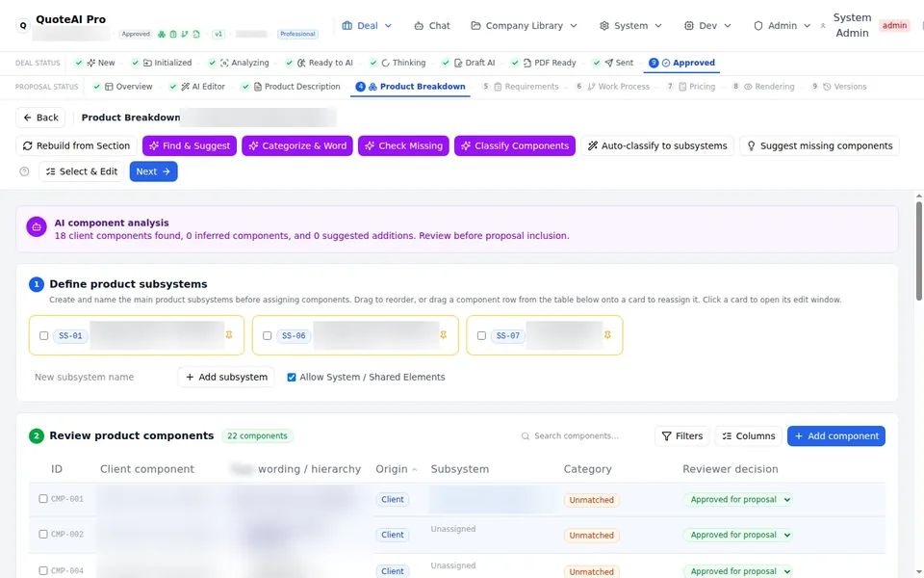This screenshot has width=924, height=578.
Task: Select the CMP-002 row checkbox
Action: pyautogui.click(x=43, y=535)
